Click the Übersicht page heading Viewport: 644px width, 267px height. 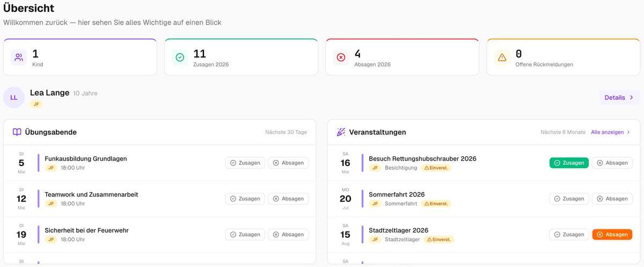pos(28,8)
